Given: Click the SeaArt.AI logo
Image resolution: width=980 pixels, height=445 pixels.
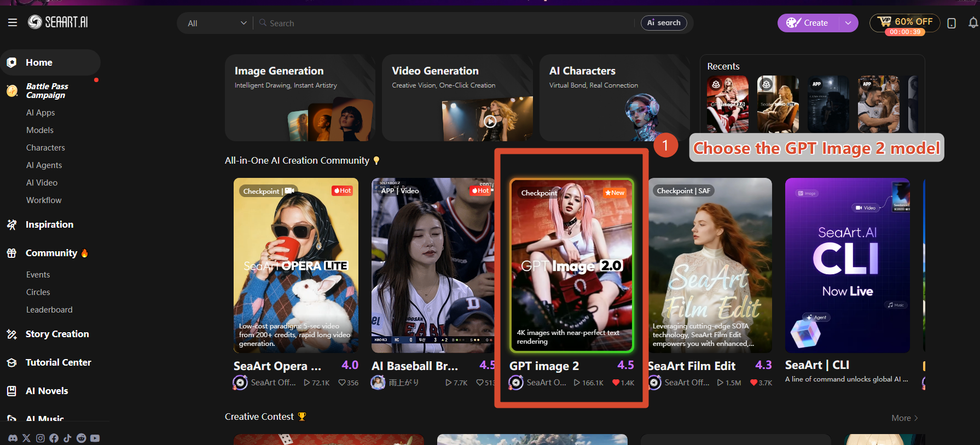Looking at the screenshot, I should [x=58, y=22].
